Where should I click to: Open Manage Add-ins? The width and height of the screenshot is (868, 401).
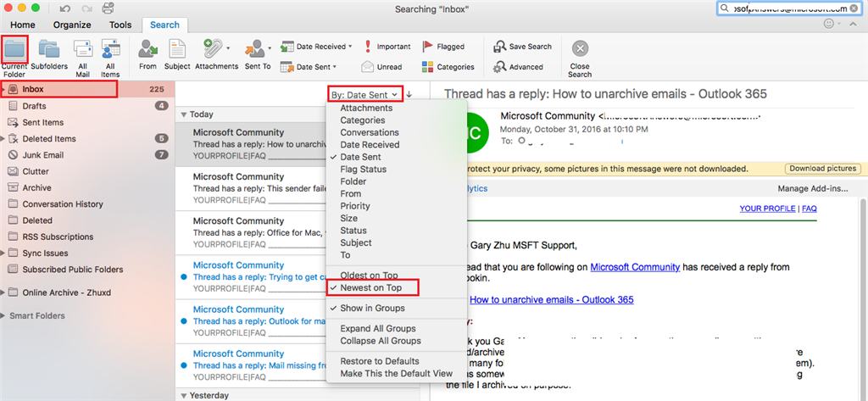click(x=813, y=188)
